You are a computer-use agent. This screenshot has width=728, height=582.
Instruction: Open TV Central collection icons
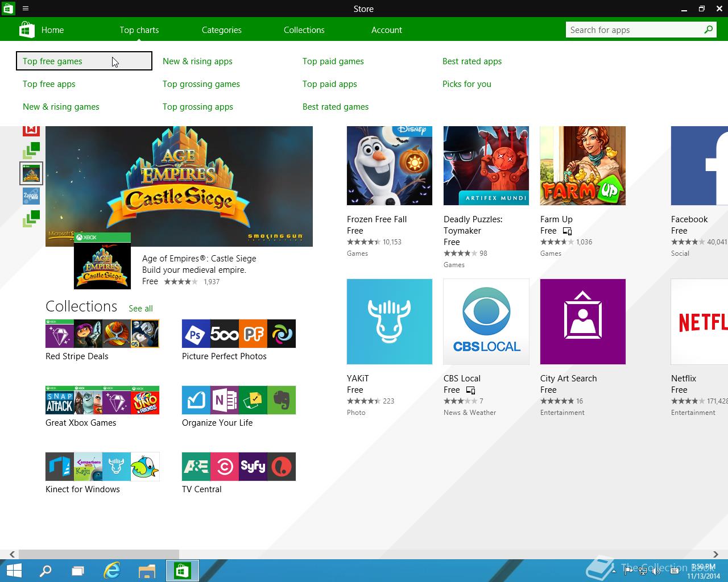coord(239,467)
